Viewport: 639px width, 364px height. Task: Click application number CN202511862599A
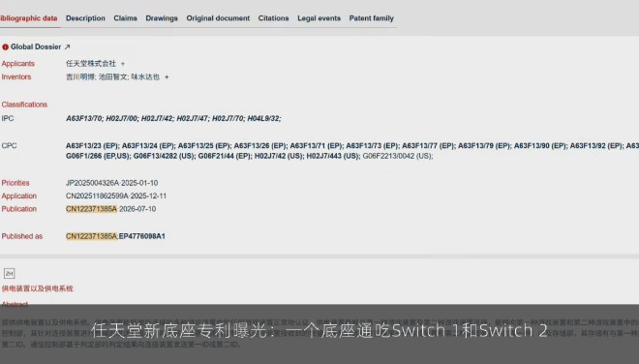pyautogui.click(x=97, y=197)
